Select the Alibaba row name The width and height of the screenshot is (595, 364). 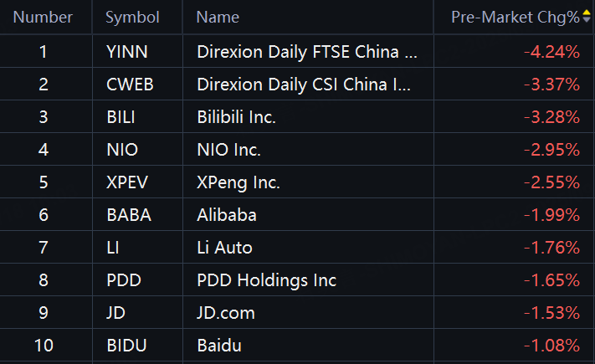[x=227, y=215]
